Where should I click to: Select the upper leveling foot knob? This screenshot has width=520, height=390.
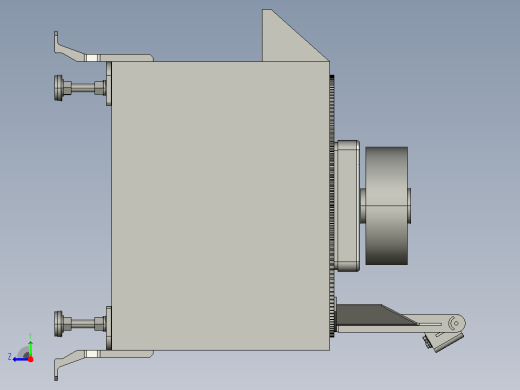pos(59,88)
